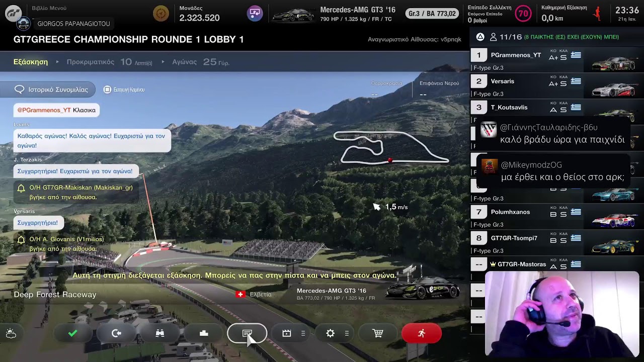Click the Gran Turismo logo icon
Screen dimensions: 644x362
13,14
